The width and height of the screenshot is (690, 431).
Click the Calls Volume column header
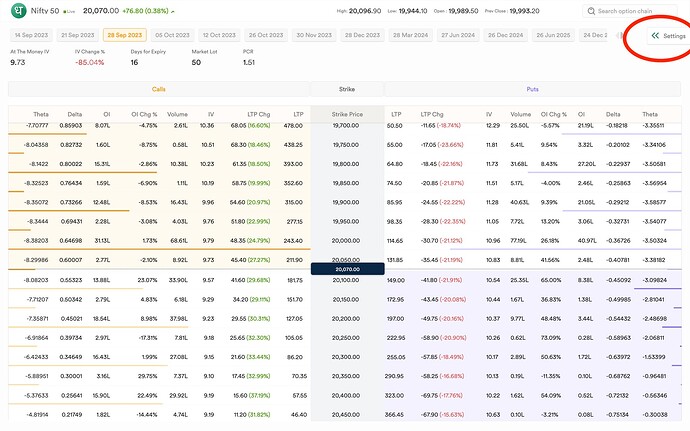(x=177, y=114)
